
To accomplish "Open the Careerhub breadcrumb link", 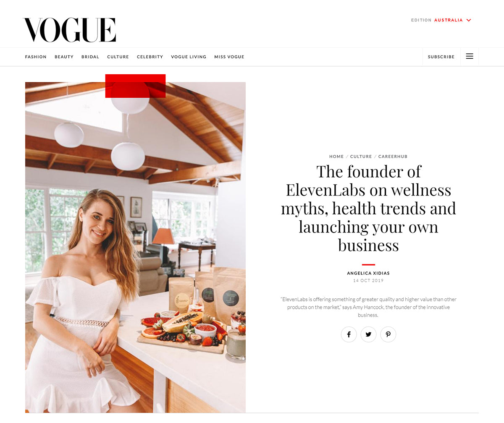I will pos(393,157).
